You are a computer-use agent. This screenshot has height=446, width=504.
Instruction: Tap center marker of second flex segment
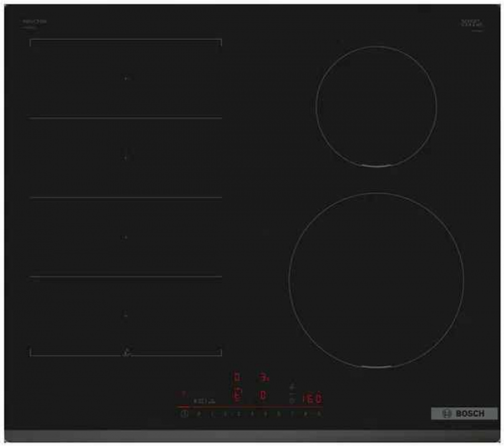(126, 158)
